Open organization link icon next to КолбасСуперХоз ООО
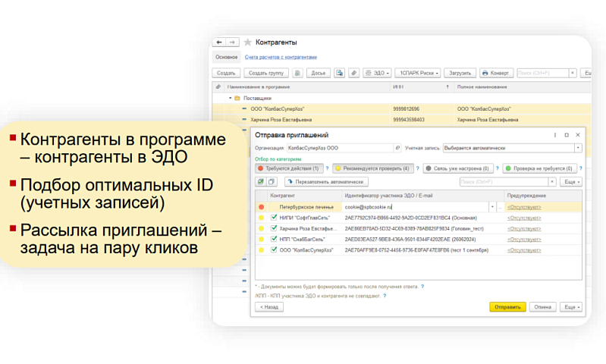Image resolution: width=606 pixels, height=364 pixels. 397,148
